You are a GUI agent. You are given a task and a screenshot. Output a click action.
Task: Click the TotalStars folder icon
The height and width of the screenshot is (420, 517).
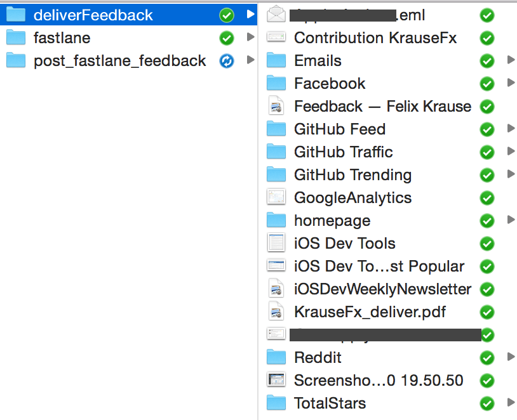point(276,402)
